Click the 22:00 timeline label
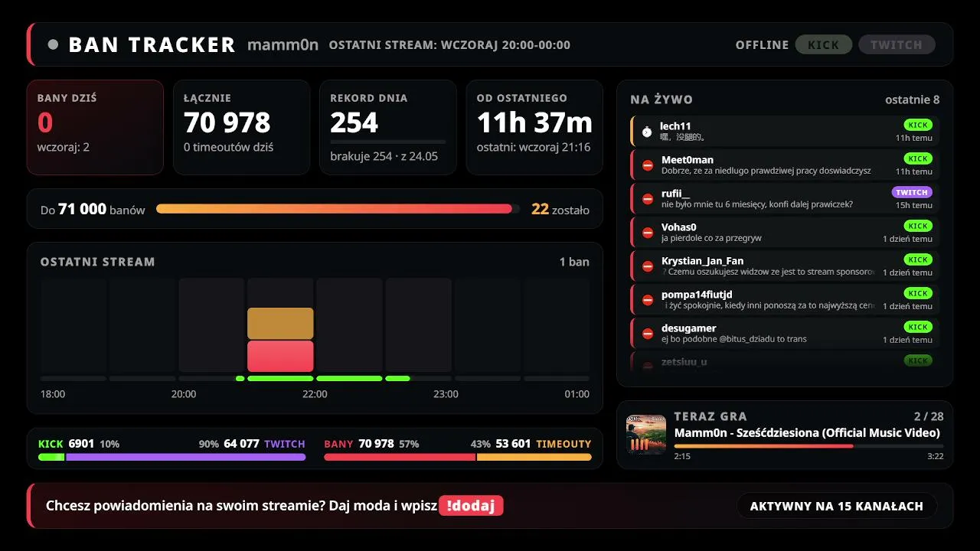Image resolution: width=980 pixels, height=551 pixels. (x=315, y=394)
